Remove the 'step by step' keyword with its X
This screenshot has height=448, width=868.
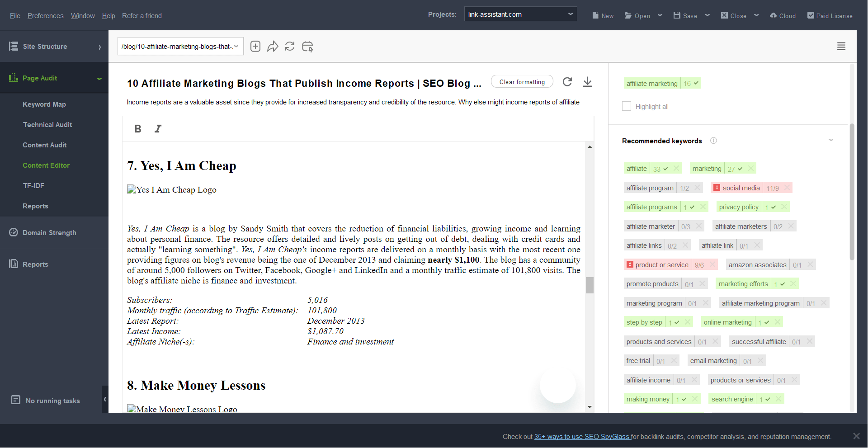[688, 322]
